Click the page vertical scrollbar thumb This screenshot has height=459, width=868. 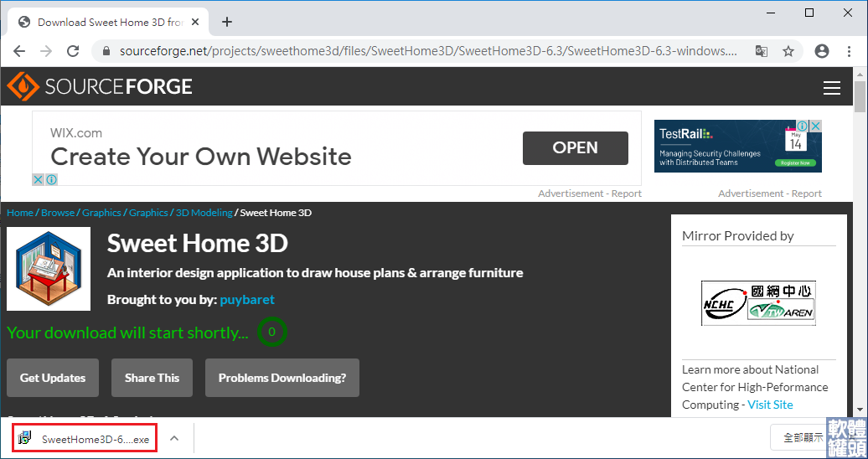coord(860,97)
